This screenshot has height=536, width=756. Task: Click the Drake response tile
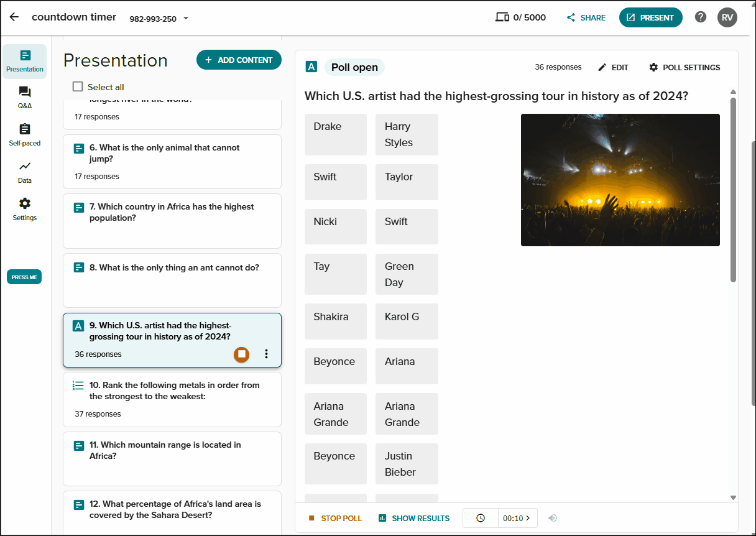336,134
